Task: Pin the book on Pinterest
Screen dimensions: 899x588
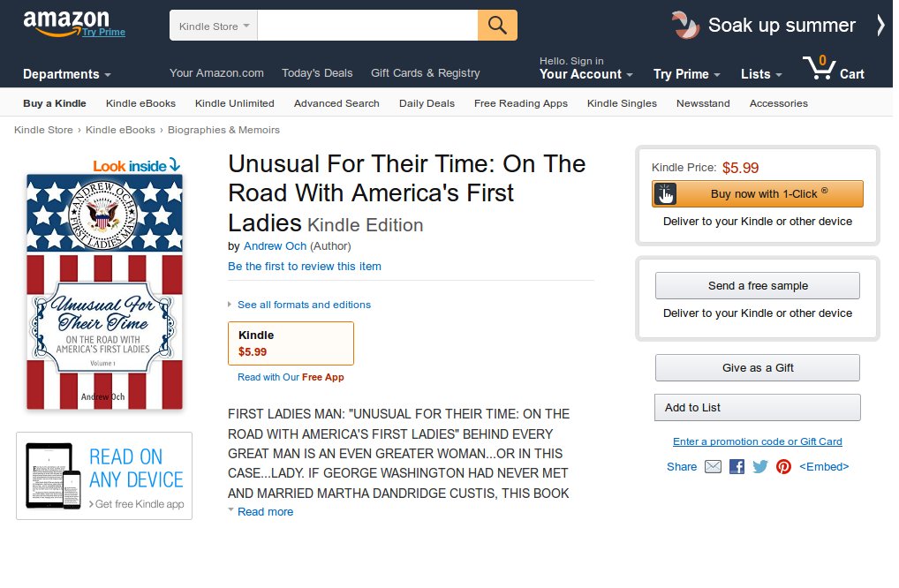Action: click(x=783, y=467)
